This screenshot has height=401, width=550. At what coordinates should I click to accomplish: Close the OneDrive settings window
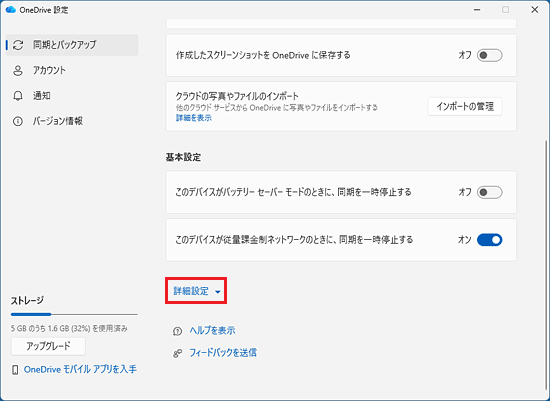click(x=535, y=10)
